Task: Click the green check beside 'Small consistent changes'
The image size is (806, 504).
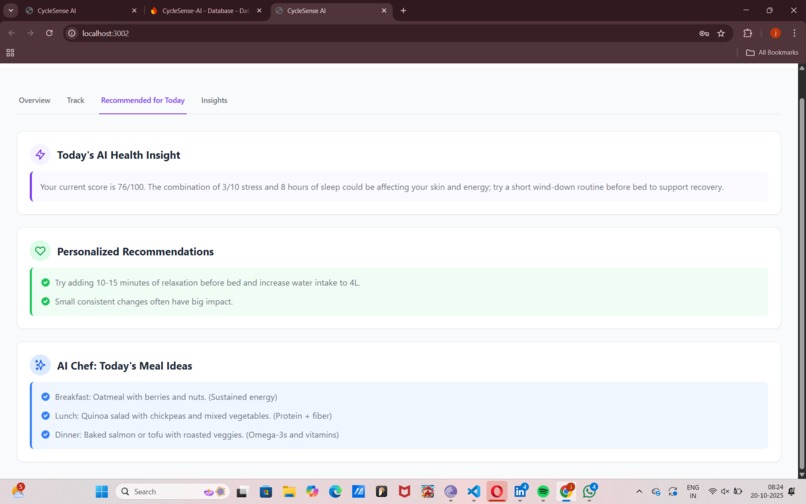Action: 45,301
